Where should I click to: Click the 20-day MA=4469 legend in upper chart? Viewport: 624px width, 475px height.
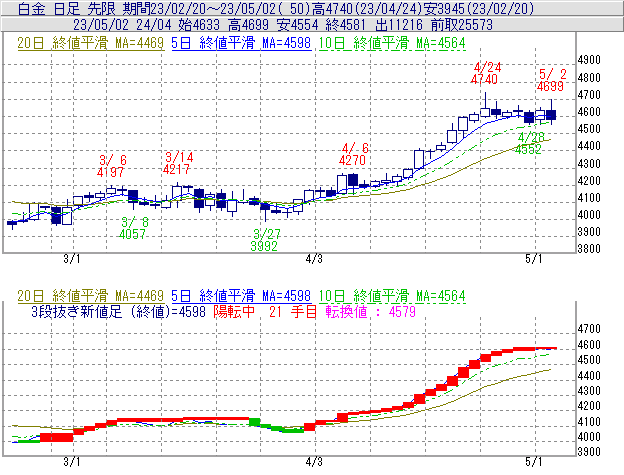point(91,43)
